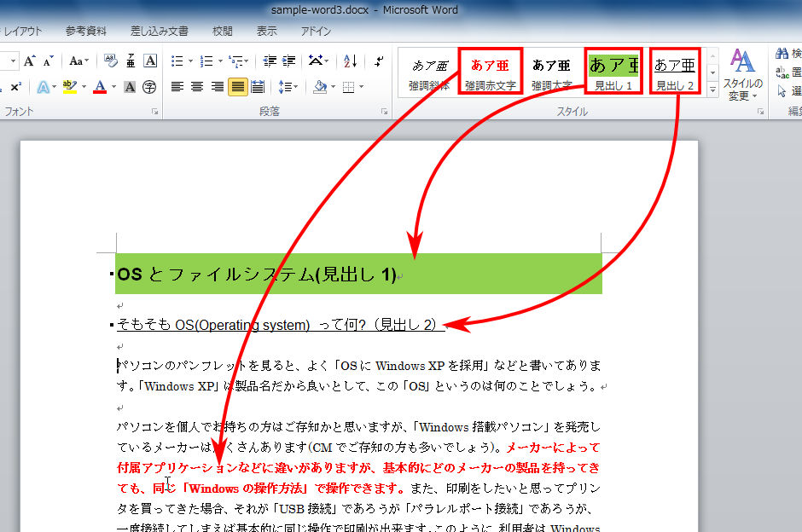Open the Paragraph dialog launcher
This screenshot has width=802, height=532.
tap(384, 112)
